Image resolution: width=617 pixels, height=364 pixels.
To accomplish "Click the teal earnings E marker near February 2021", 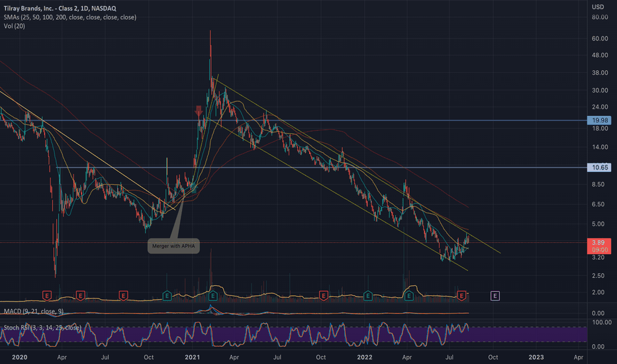I will point(213,296).
